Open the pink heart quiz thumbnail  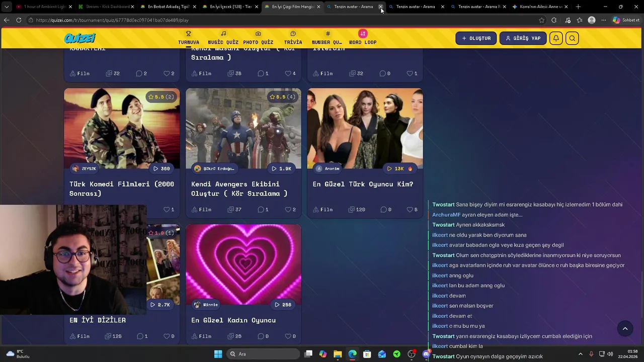tap(244, 264)
